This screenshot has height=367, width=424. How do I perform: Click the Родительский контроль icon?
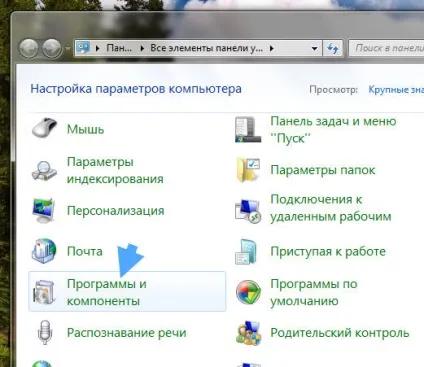point(248,333)
